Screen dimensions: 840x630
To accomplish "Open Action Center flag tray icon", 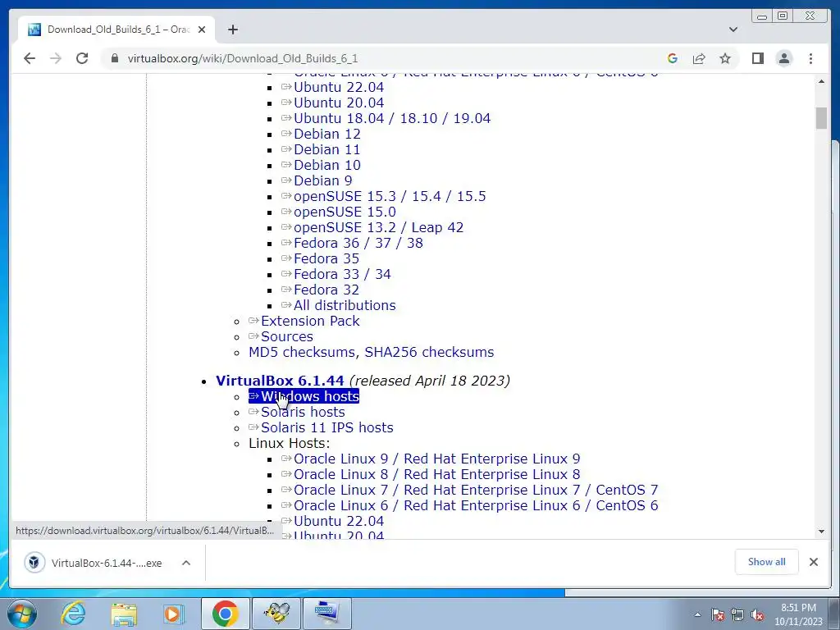I will 718,614.
